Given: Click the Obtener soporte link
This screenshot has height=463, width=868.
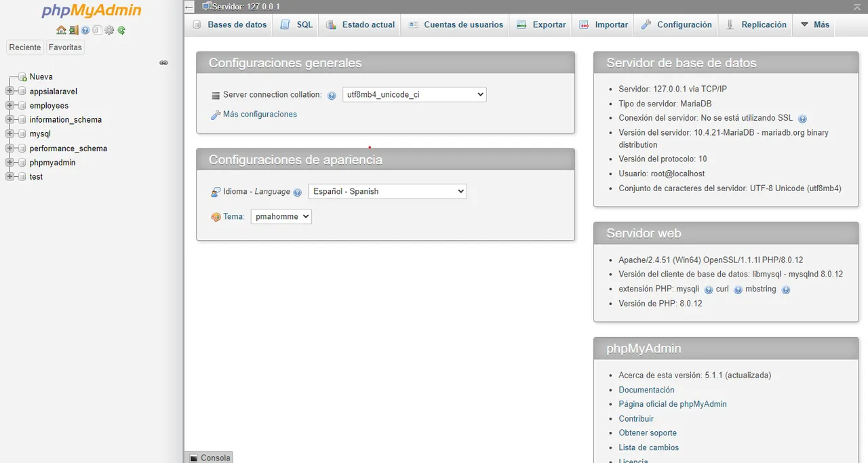Looking at the screenshot, I should click(x=648, y=433).
